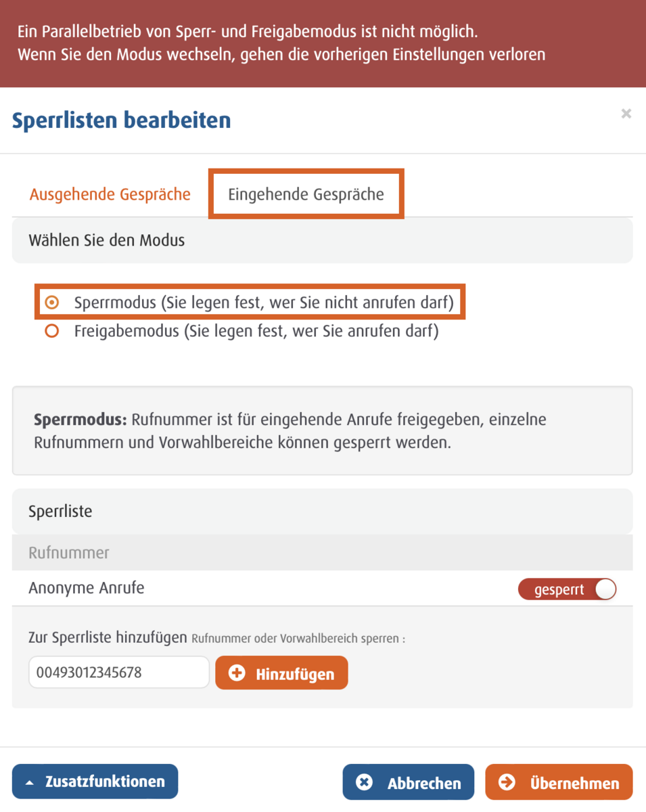Click the circled X icon beside Abbrechen
The height and width of the screenshot is (812, 646).
tap(365, 782)
